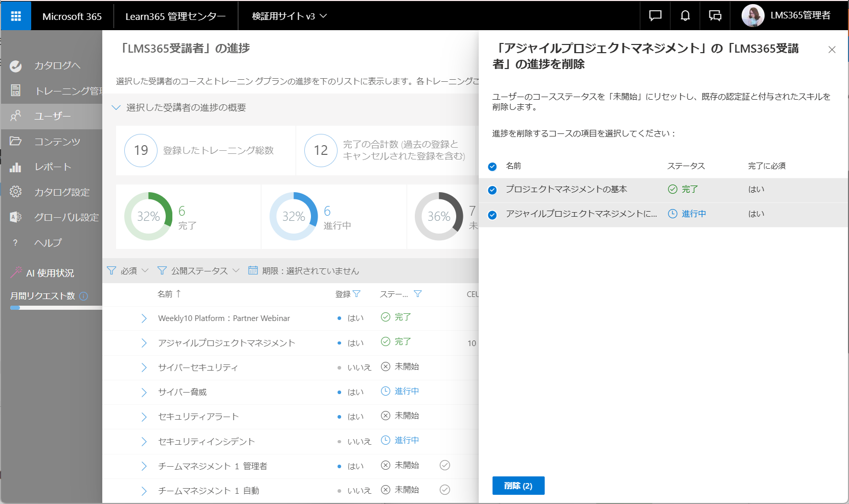Click the レポート bar chart icon
This screenshot has height=504, width=849.
[x=16, y=167]
